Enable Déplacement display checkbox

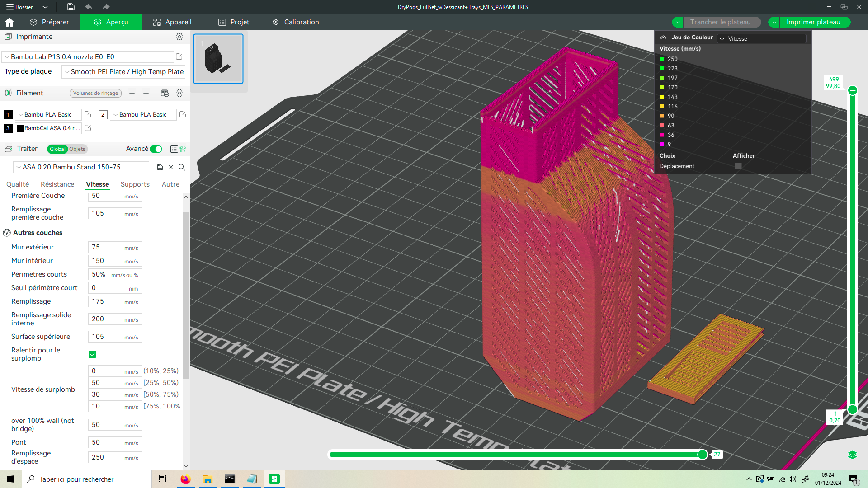738,166
